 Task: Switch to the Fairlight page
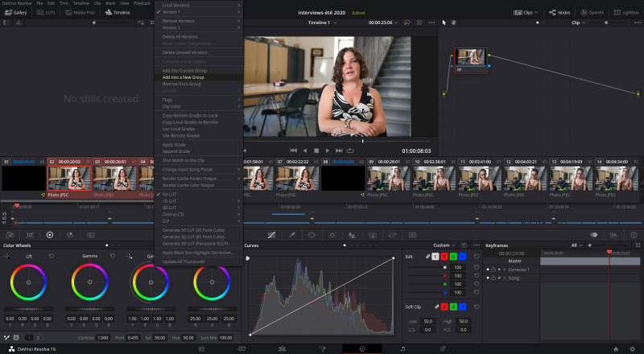(x=402, y=348)
